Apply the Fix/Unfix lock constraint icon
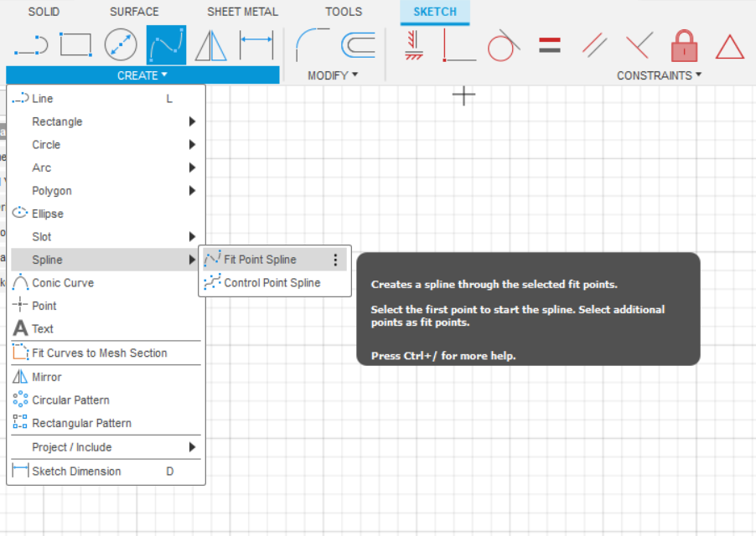 coord(684,45)
